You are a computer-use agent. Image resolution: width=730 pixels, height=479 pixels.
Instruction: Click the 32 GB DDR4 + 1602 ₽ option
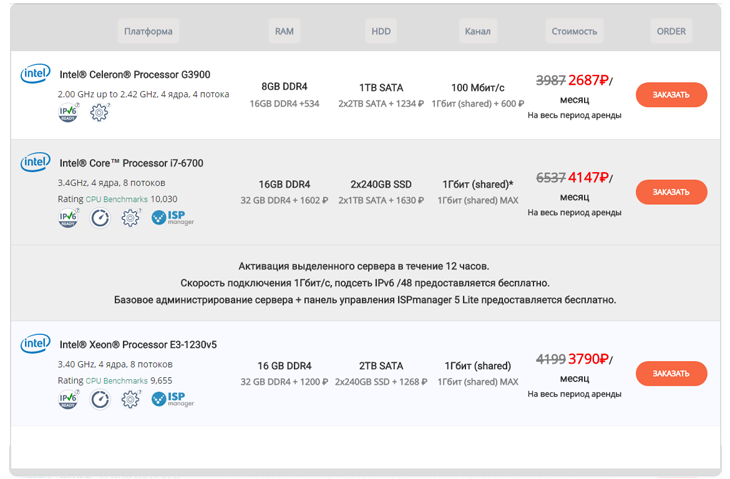[284, 201]
